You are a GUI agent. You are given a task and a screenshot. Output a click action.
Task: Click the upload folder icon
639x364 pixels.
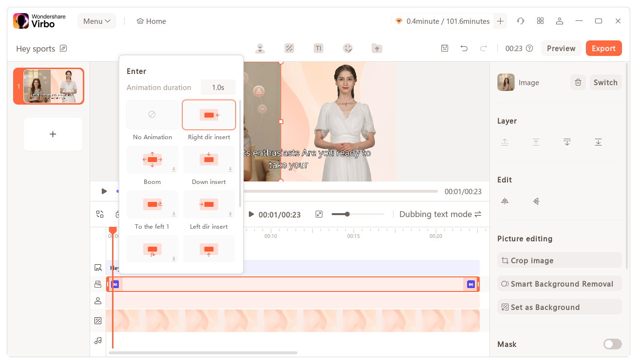(x=376, y=48)
